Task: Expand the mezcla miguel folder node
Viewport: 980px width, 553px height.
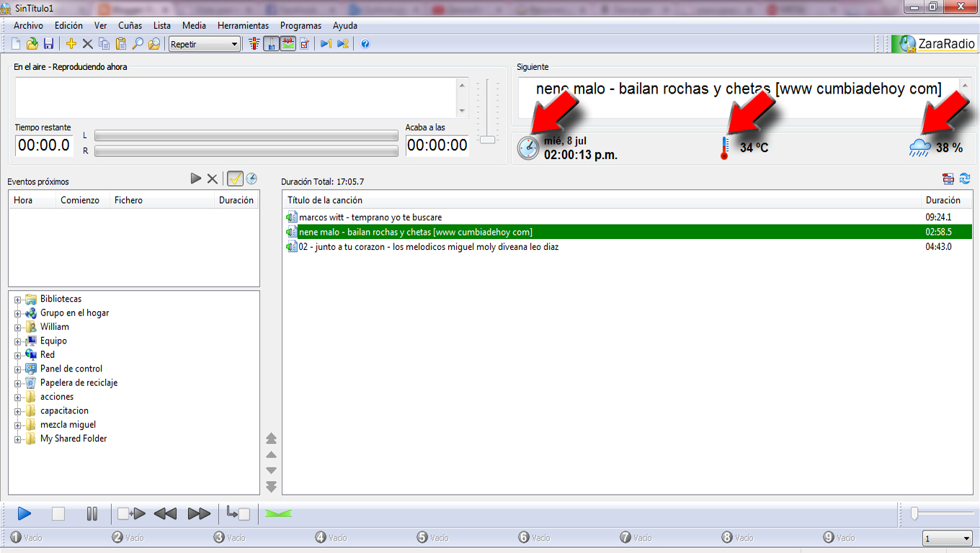Action: 18,425
